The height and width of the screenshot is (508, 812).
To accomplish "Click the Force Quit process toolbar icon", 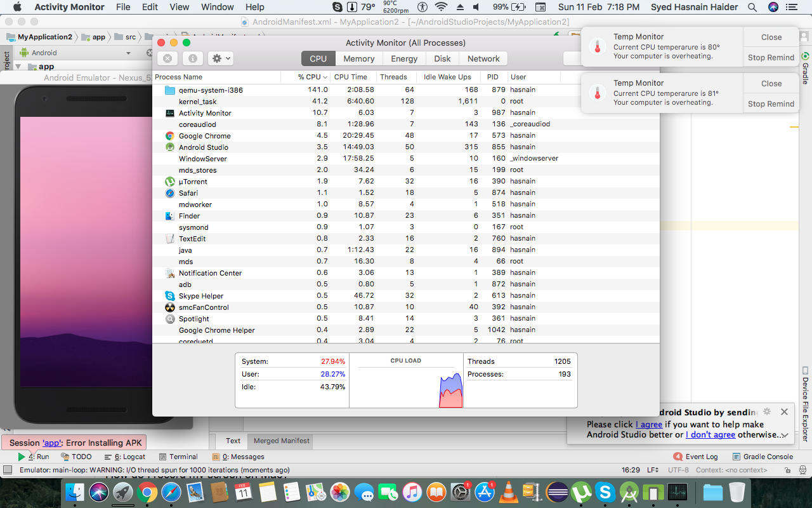I will tap(167, 58).
